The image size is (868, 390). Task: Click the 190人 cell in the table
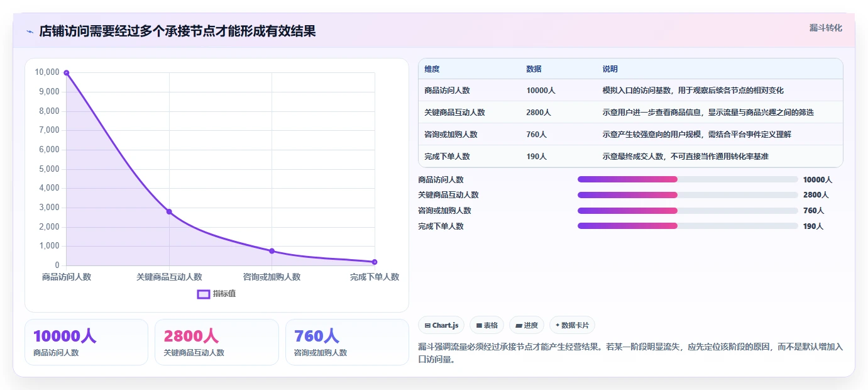(x=536, y=157)
